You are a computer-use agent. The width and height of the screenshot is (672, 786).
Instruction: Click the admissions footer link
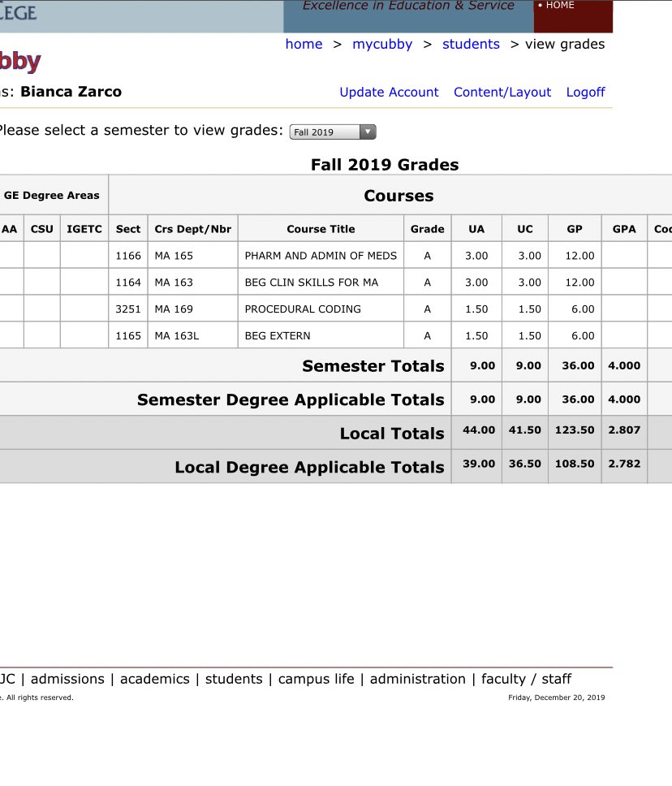[67, 679]
